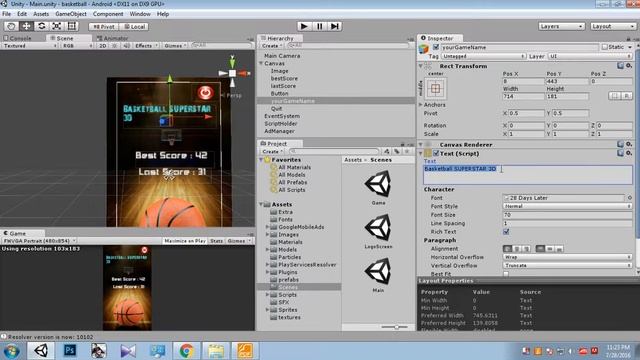Open Rect Transform gear settings icon
Viewport: 640px width, 360px height.
(629, 66)
